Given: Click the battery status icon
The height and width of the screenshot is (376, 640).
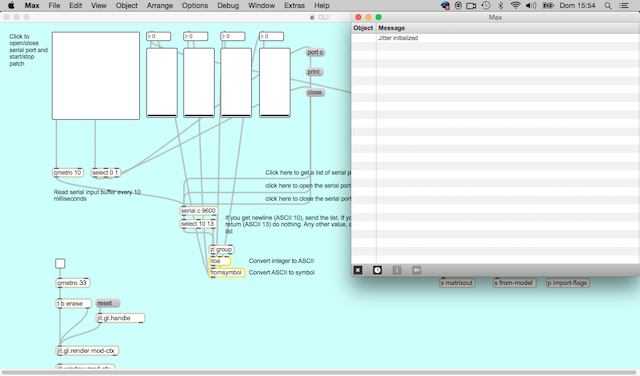Looking at the screenshot, I should [x=548, y=5].
